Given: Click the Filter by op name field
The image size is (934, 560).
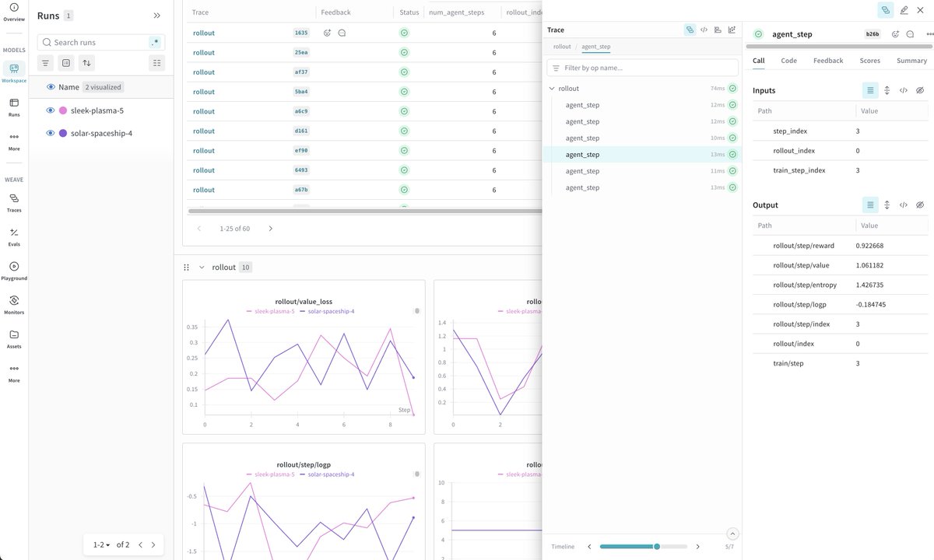Looking at the screenshot, I should click(642, 68).
